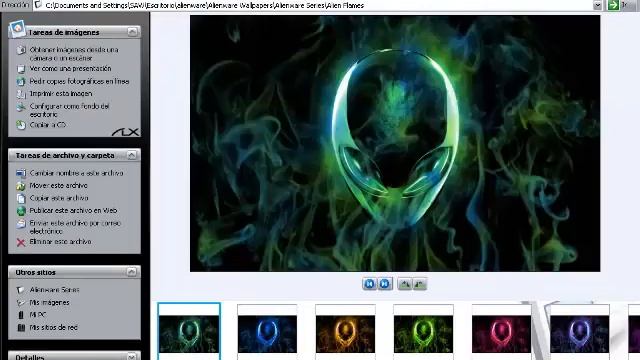
Task: Open Mi PC link
Action: tap(38, 315)
